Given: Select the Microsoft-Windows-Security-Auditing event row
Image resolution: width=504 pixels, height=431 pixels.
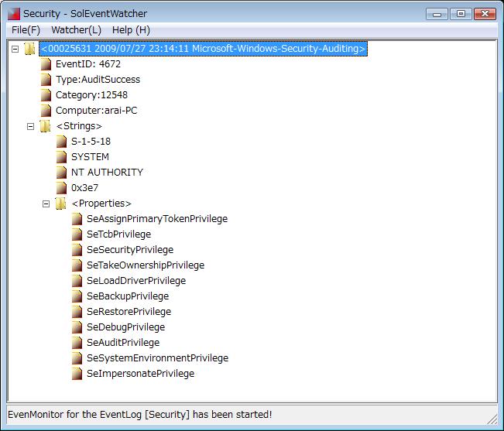Looking at the screenshot, I should (203, 49).
